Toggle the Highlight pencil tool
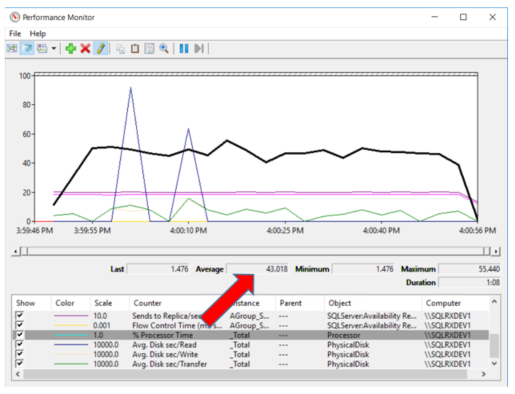The image size is (515, 394). coord(101,49)
